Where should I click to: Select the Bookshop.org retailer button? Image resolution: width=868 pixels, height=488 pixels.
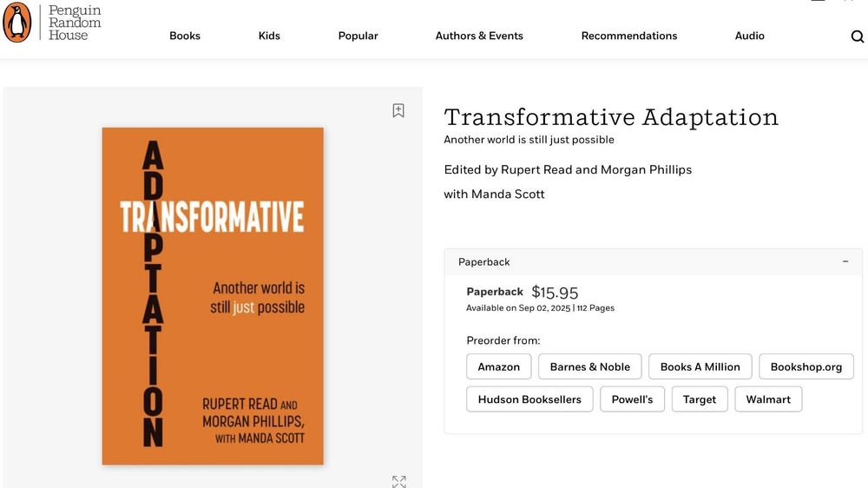tap(806, 366)
